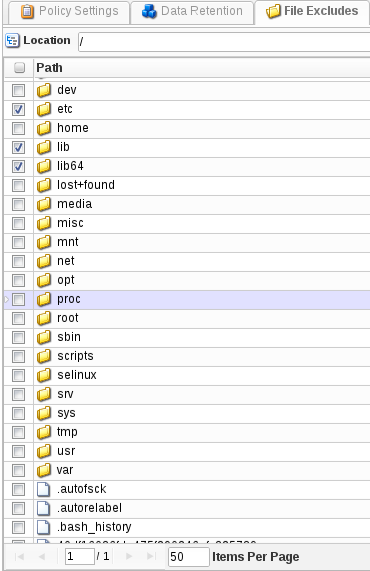Click the Items Per Page field

(189, 557)
